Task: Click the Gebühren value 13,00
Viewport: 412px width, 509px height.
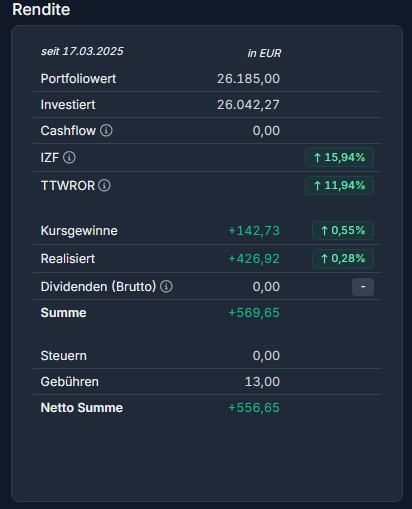Action: (262, 382)
